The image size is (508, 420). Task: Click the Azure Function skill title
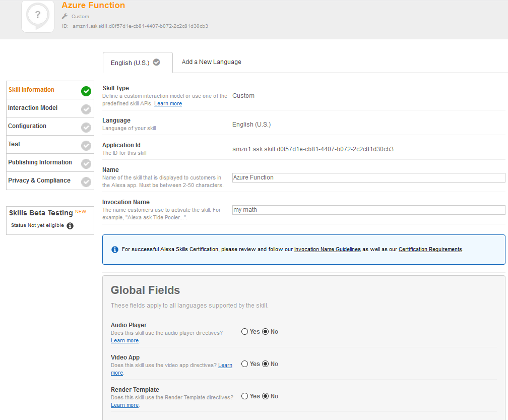[x=93, y=5]
